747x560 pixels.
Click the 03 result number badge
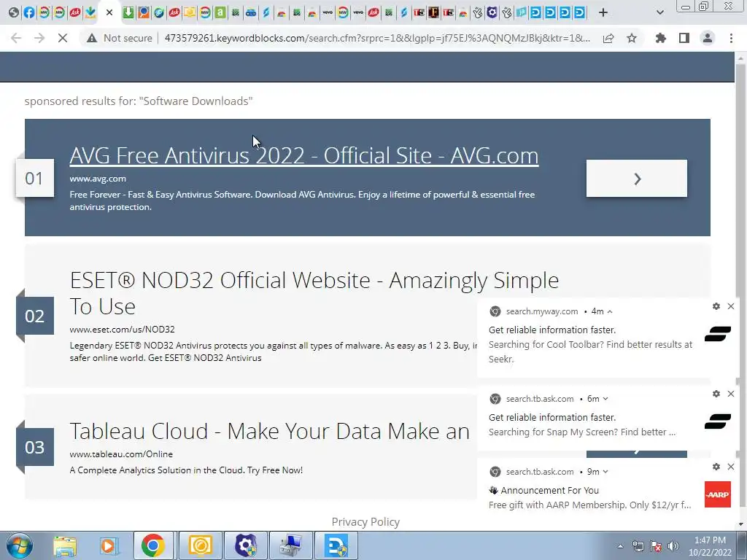click(x=35, y=447)
